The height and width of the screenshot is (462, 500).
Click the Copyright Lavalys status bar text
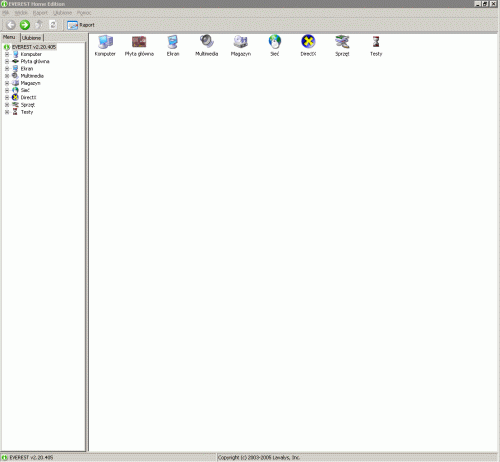[259, 458]
